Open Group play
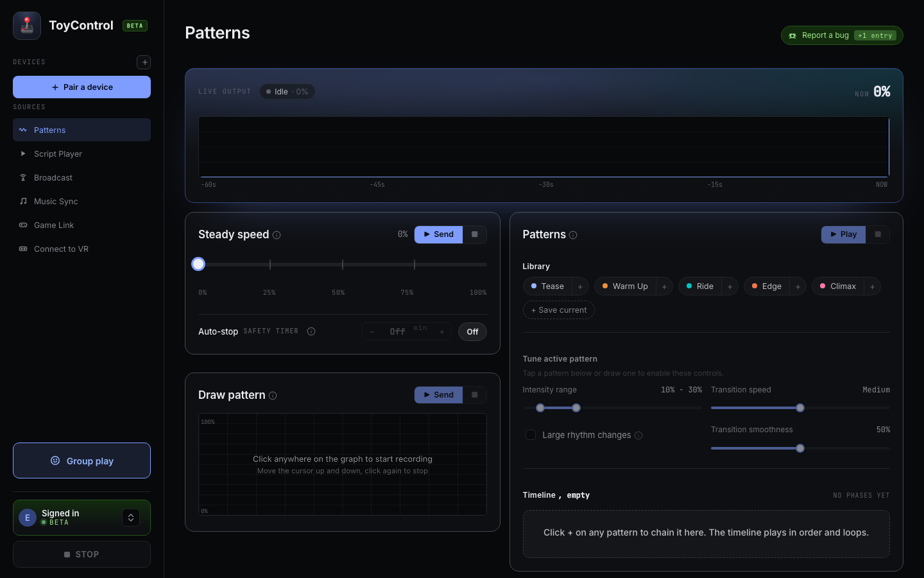 (x=81, y=460)
